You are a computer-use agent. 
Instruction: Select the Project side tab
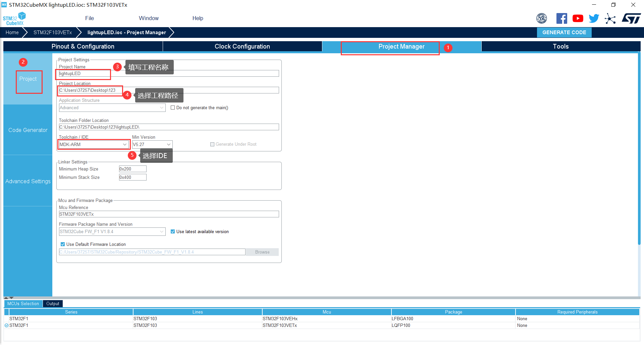click(28, 79)
